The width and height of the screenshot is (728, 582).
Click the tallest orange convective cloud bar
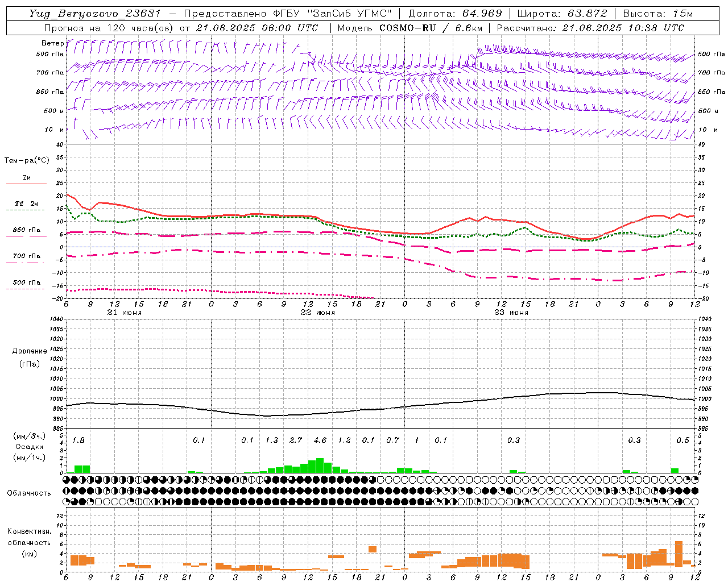point(679,554)
